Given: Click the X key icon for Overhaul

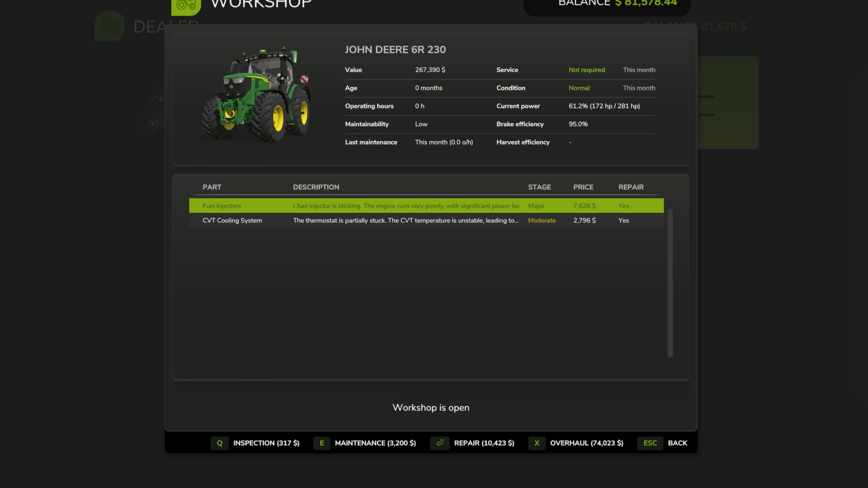Looking at the screenshot, I should (x=537, y=443).
